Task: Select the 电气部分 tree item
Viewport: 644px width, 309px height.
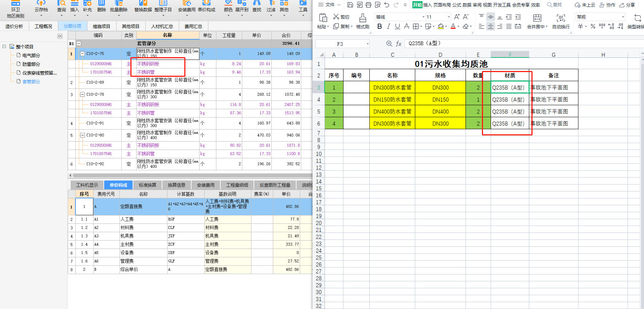Action: coord(31,55)
